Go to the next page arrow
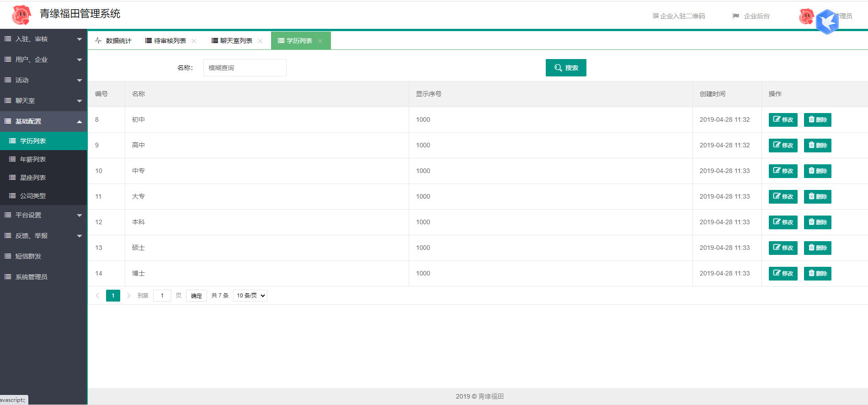Viewport: 868px width, 405px height. (128, 296)
